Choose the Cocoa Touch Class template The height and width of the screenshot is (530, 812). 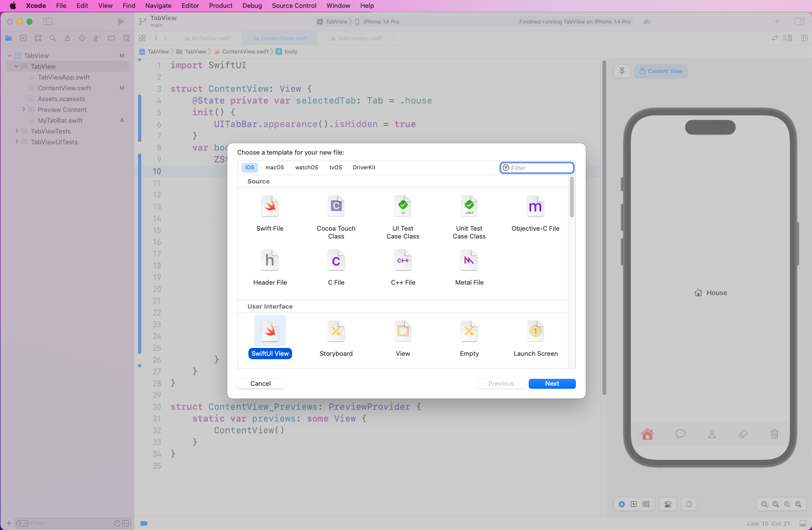(x=336, y=217)
